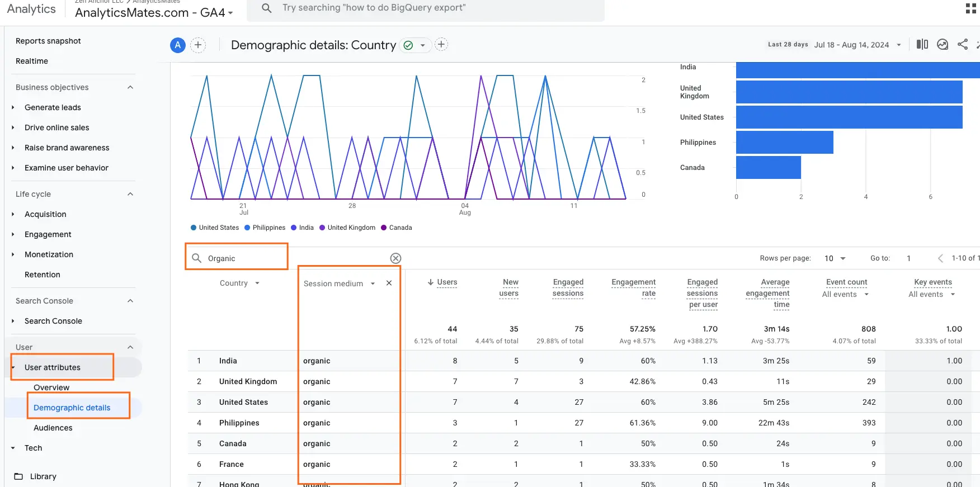Open the Insights icon in report toolbar
The image size is (980, 487).
point(943,44)
